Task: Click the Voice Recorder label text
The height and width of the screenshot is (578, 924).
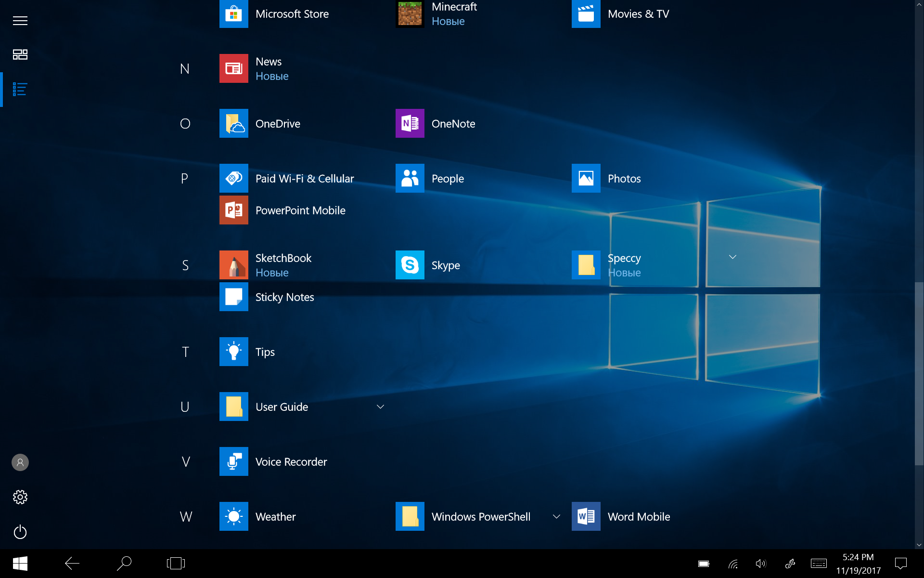Action: coord(291,462)
